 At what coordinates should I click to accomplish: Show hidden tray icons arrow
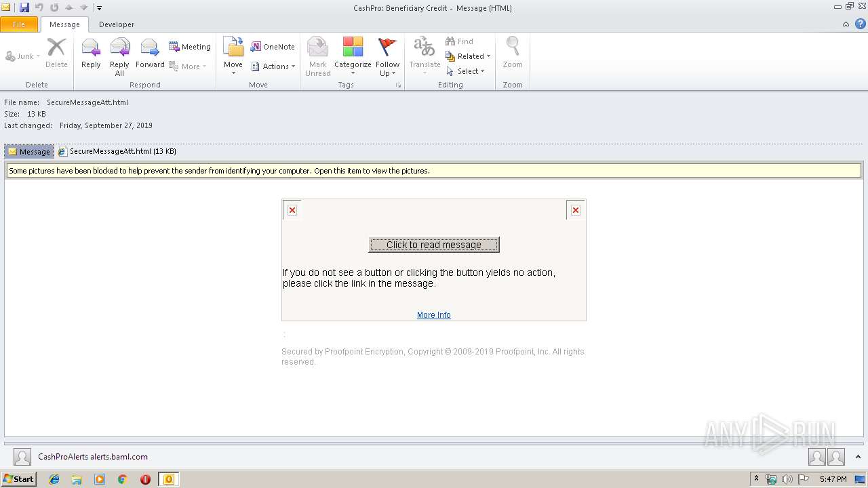pos(757,479)
